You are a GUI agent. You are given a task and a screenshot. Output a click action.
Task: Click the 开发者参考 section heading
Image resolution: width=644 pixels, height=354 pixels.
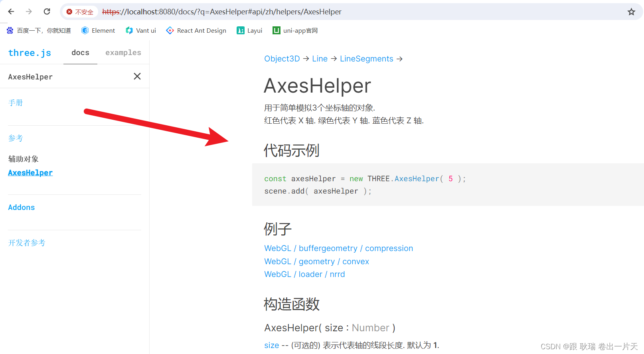click(x=27, y=243)
